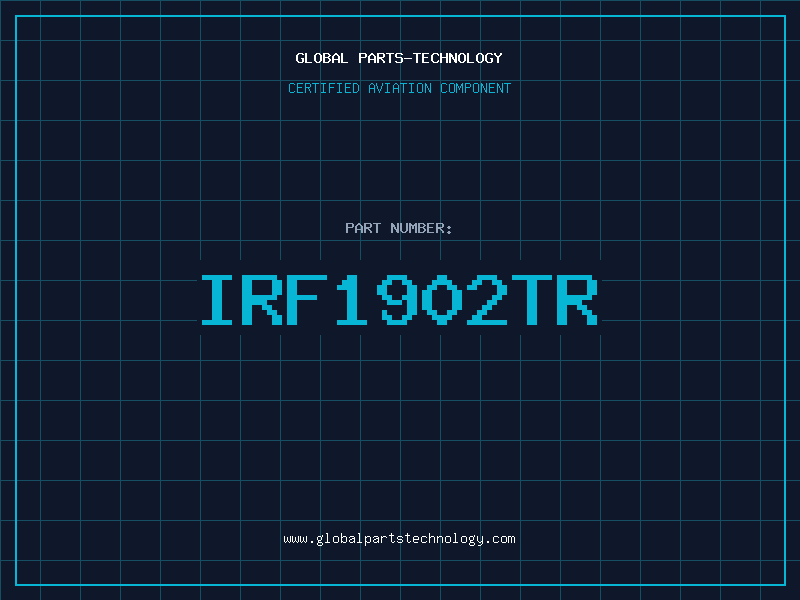Screen dimensions: 800x600
Task: Click the word COMPONENT in the subtitle
Action: (475, 88)
